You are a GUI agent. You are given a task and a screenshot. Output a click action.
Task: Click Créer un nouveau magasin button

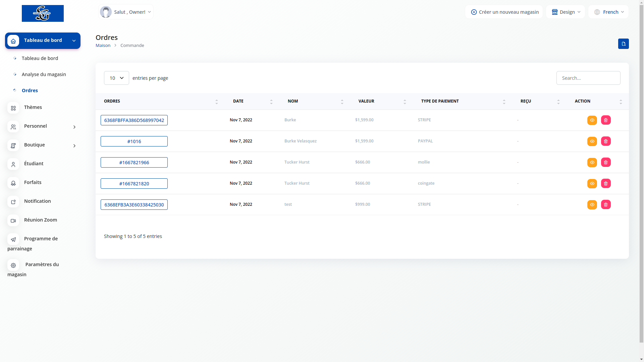504,12
